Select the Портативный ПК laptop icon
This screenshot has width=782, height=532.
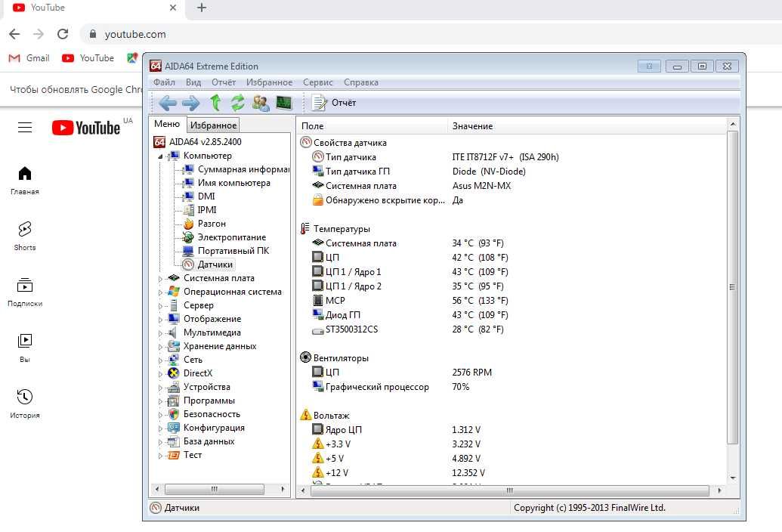pos(188,251)
